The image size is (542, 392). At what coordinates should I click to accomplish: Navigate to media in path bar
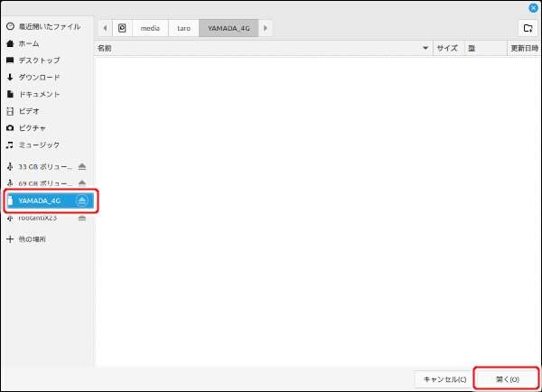click(149, 28)
